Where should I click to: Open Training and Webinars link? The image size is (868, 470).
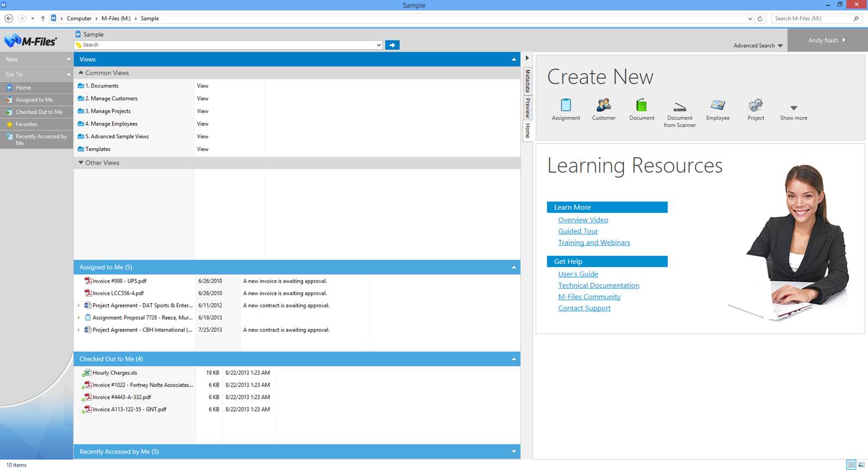594,243
